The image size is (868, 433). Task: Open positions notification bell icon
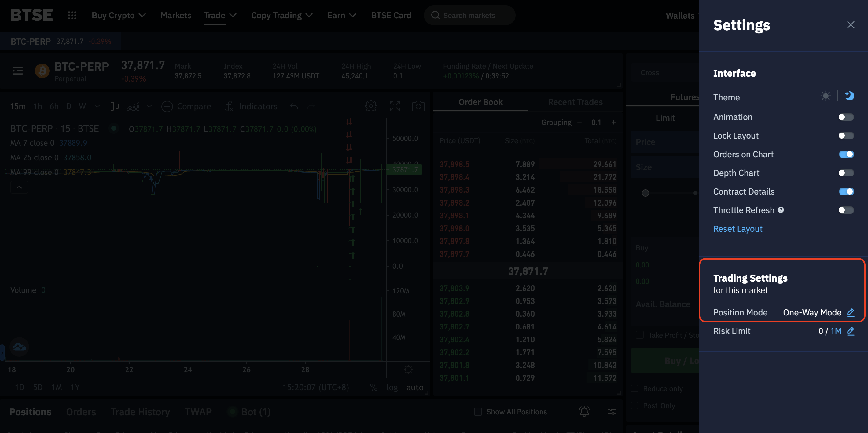click(584, 411)
